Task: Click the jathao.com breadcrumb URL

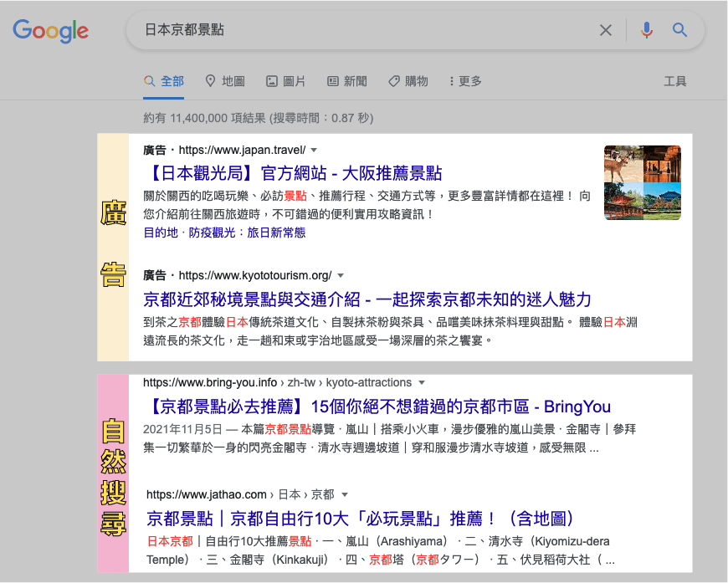Action: click(240, 495)
